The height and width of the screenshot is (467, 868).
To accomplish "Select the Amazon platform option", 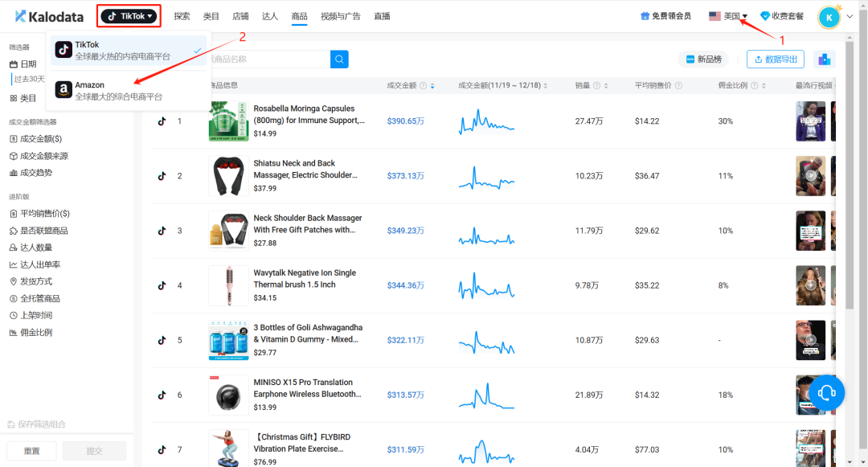I will coord(129,90).
